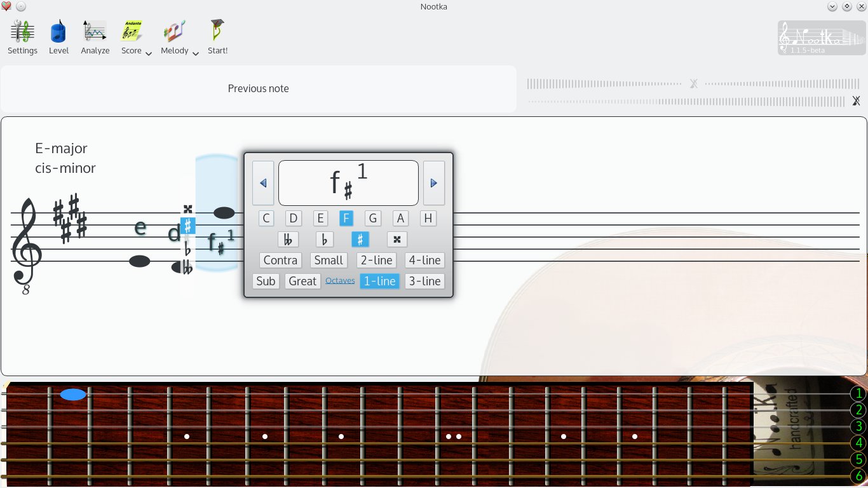
Task: Select the double-sharp accidental button in popup
Action: [397, 240]
